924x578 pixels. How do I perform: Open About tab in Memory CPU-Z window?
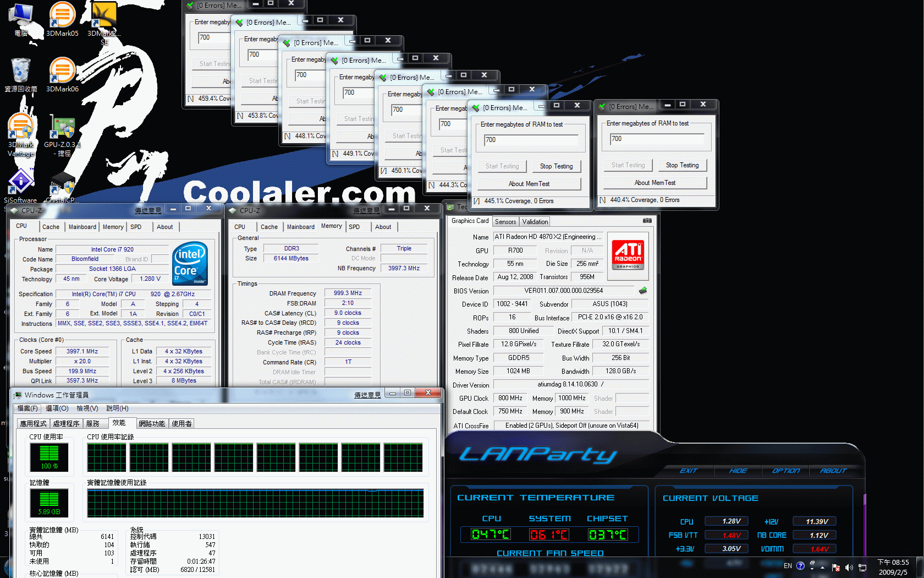coord(383,227)
